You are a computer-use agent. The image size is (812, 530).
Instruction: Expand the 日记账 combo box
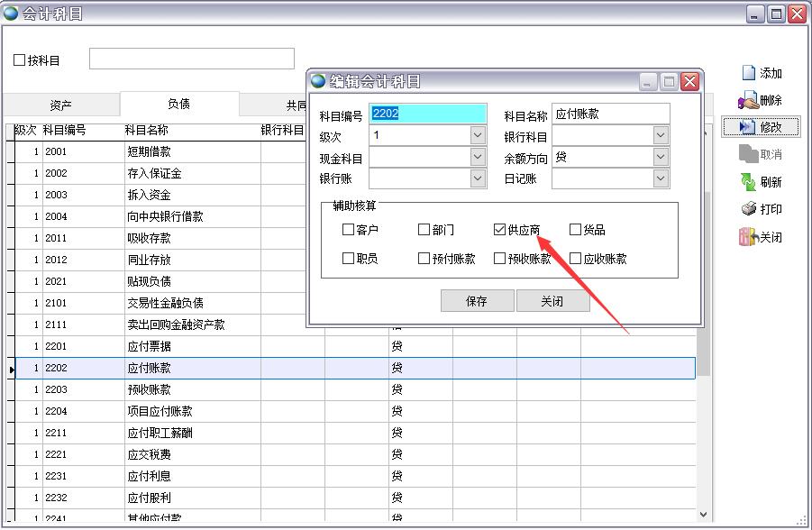point(661,179)
